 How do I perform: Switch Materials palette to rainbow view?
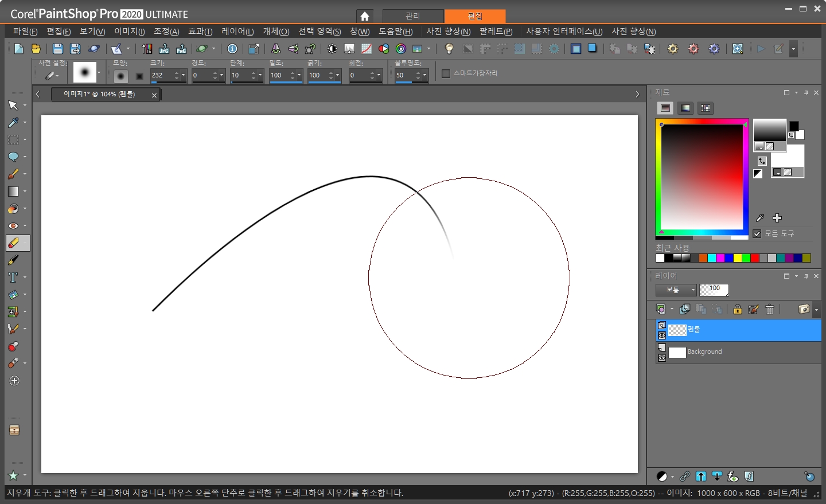tap(685, 108)
